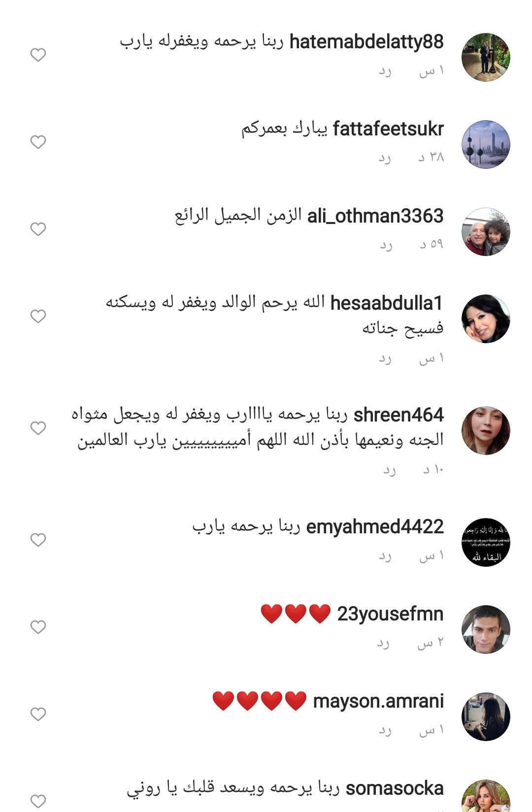The height and width of the screenshot is (812, 532).
Task: Like the ali_othman3363 comment
Action: (x=38, y=229)
